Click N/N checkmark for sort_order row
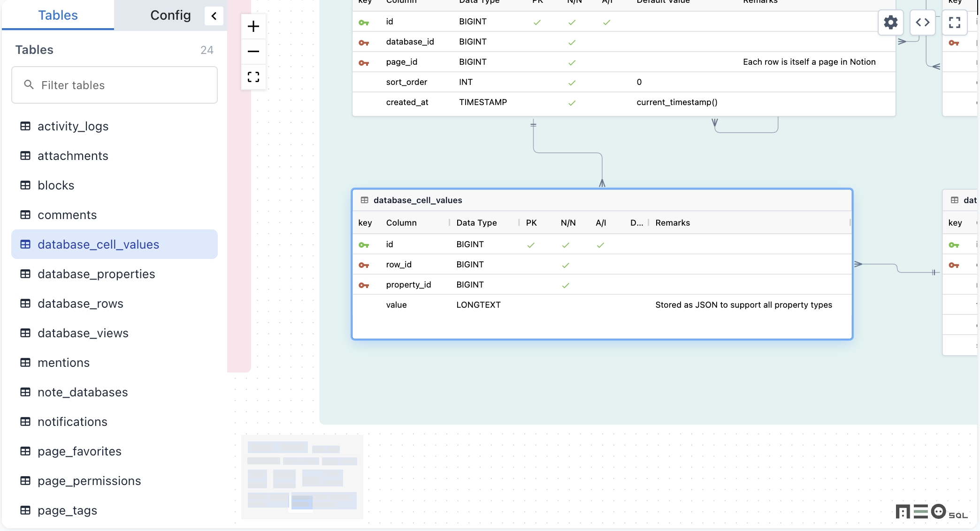The width and height of the screenshot is (980, 531). [x=572, y=83]
